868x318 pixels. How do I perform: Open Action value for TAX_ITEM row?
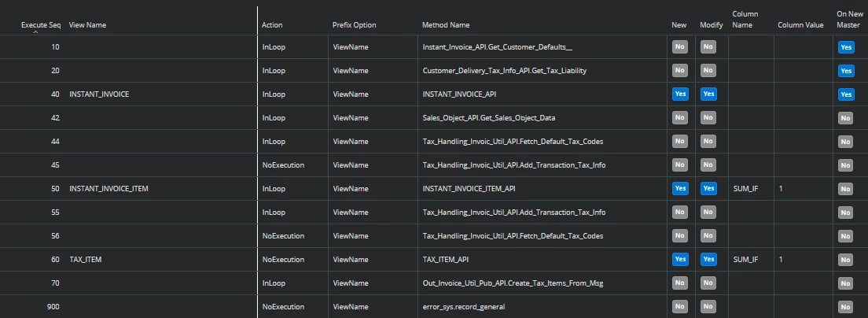tap(282, 260)
